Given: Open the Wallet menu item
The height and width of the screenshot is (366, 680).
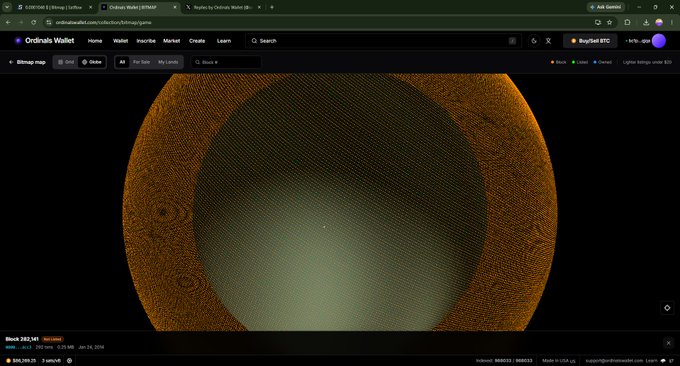Looking at the screenshot, I should pyautogui.click(x=121, y=41).
